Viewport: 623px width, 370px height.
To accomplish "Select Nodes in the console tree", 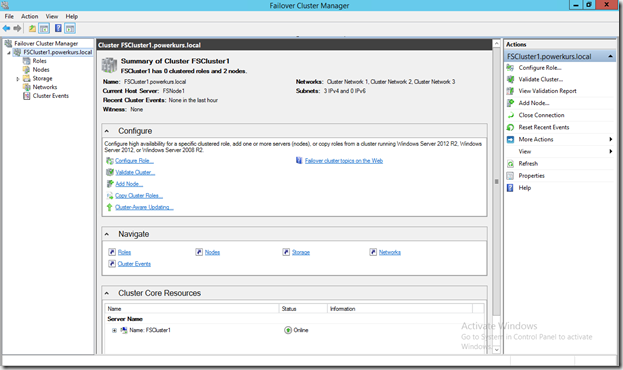I will tap(41, 70).
